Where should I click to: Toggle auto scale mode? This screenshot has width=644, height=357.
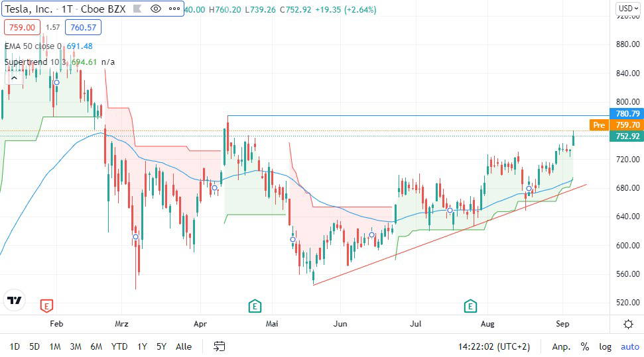click(629, 347)
